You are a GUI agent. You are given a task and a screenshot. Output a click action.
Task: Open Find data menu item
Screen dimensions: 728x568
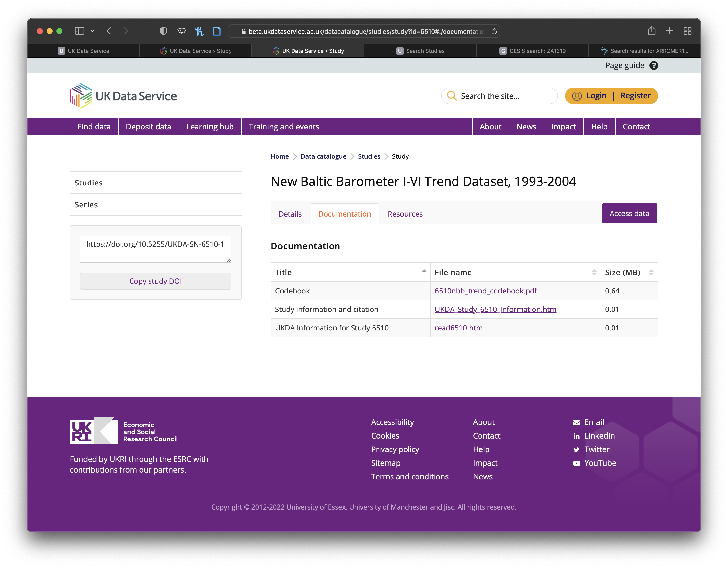94,127
